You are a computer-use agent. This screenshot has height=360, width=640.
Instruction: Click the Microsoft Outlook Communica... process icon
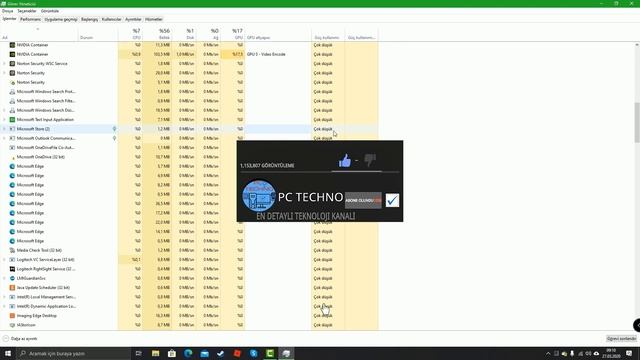click(x=12, y=138)
